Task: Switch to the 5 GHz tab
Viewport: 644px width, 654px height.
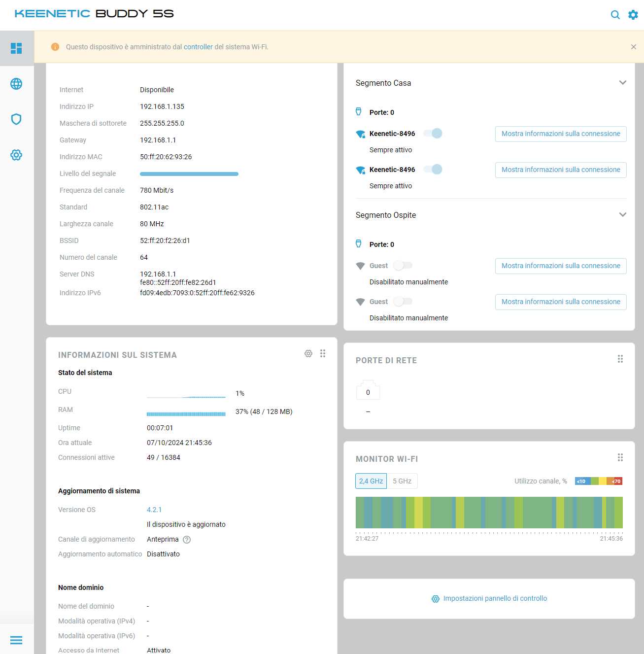Action: 402,481
